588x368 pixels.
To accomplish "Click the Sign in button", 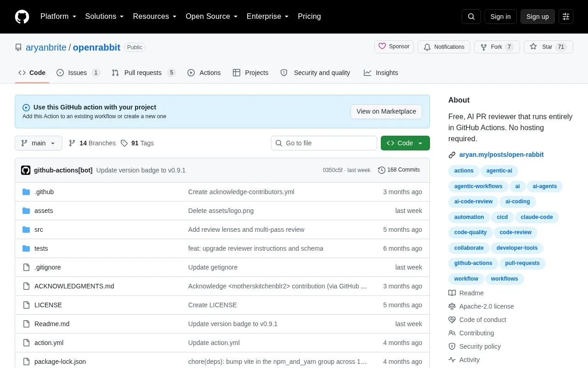I will (500, 17).
